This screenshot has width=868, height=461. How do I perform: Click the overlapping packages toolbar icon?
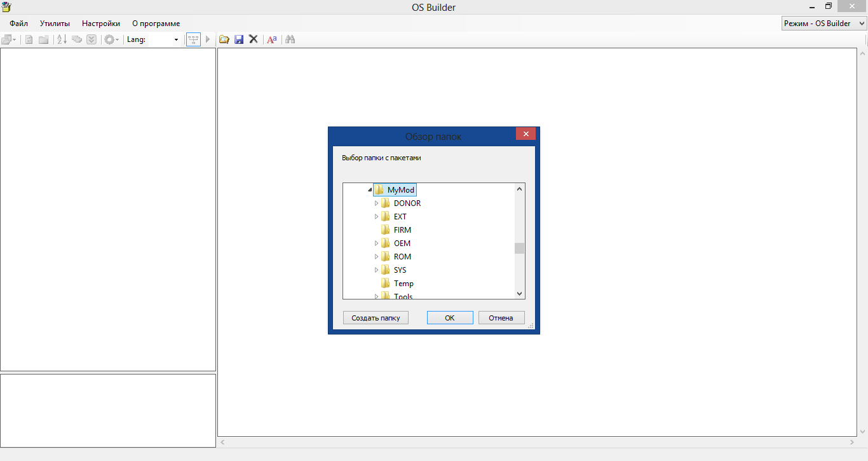77,39
